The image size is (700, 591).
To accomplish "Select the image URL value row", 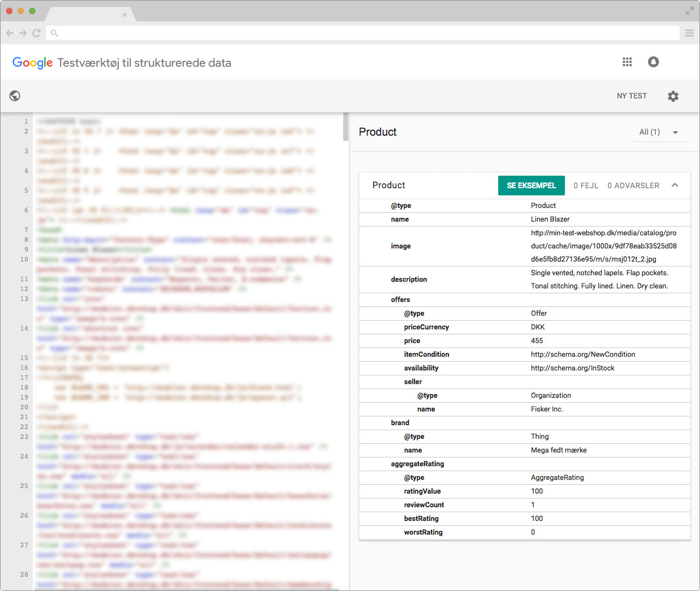I will pyautogui.click(x=604, y=246).
